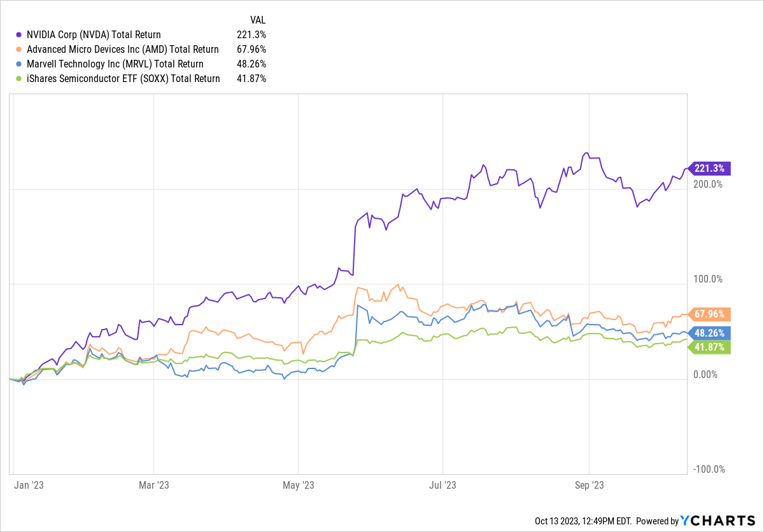Click the 200.0% y-axis label

707,185
